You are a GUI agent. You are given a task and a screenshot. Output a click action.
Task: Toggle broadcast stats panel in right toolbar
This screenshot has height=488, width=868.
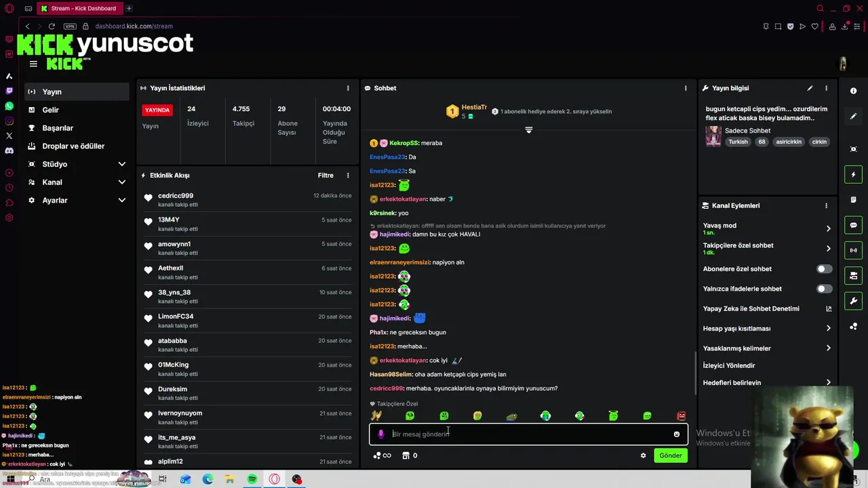pyautogui.click(x=853, y=250)
